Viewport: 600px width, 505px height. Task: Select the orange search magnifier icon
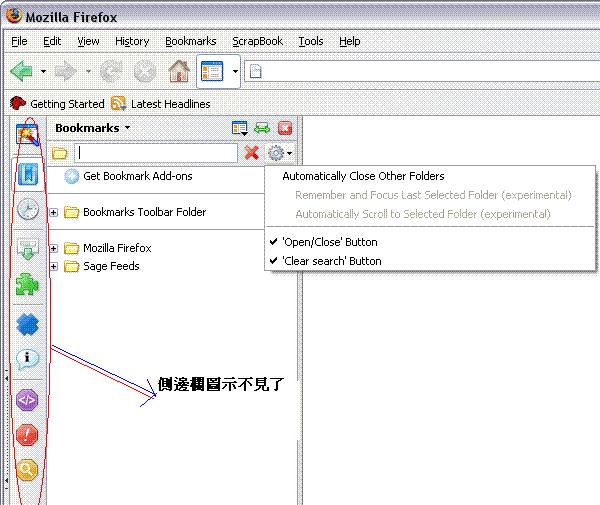27,469
